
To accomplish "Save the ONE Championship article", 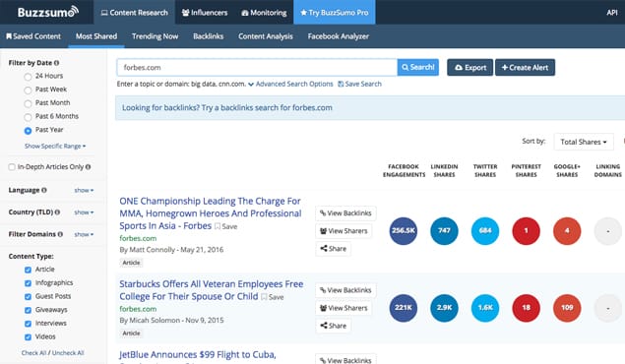I will 226,226.
